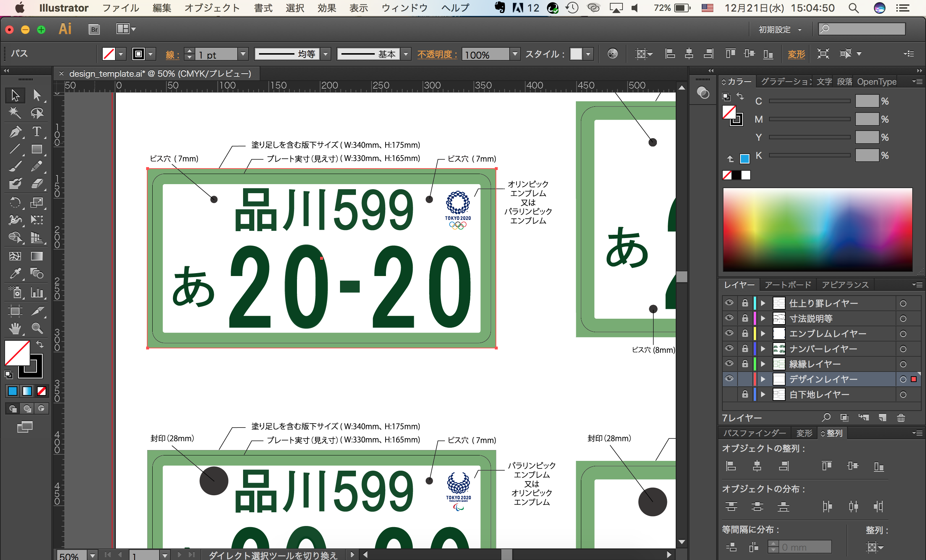926x560 pixels.
Task: Select the Column Graph tool
Action: pos(37,292)
